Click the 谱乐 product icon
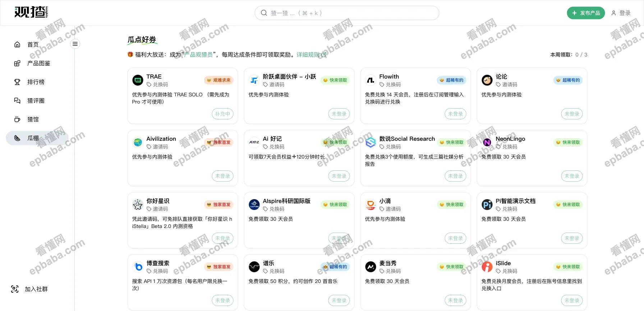Image resolution: width=644 pixels, height=311 pixels. click(x=254, y=267)
